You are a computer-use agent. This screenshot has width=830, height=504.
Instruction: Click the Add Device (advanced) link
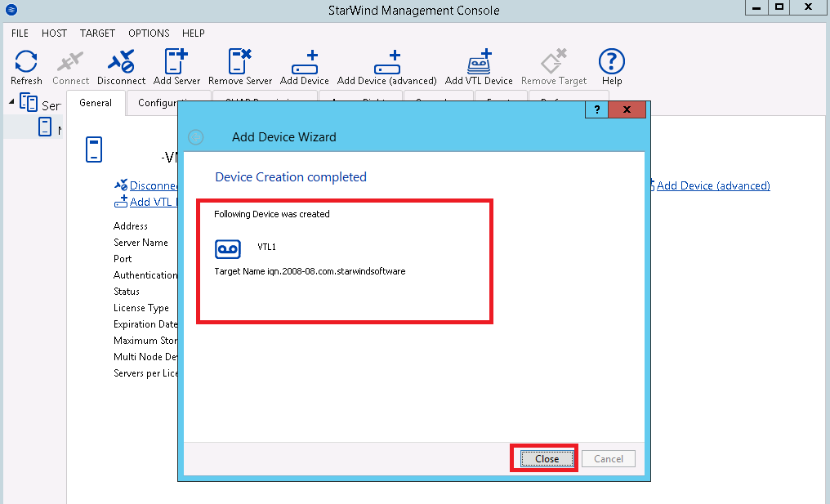coord(713,185)
